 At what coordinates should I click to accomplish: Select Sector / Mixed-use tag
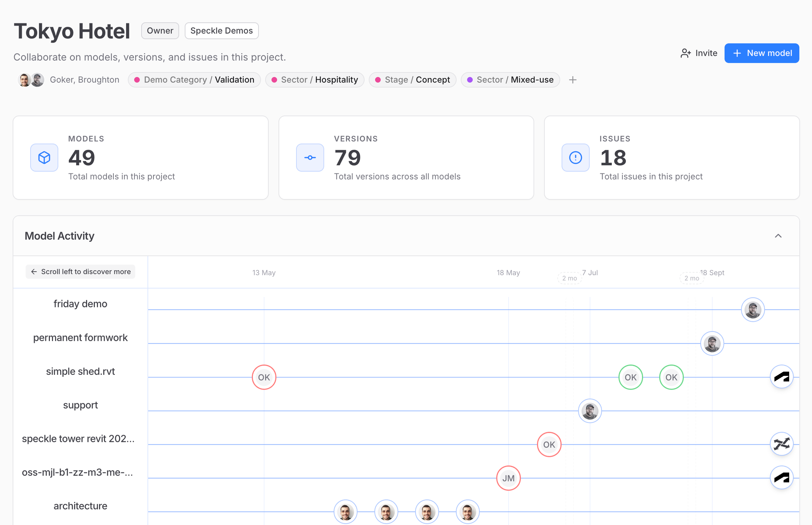[x=510, y=80]
